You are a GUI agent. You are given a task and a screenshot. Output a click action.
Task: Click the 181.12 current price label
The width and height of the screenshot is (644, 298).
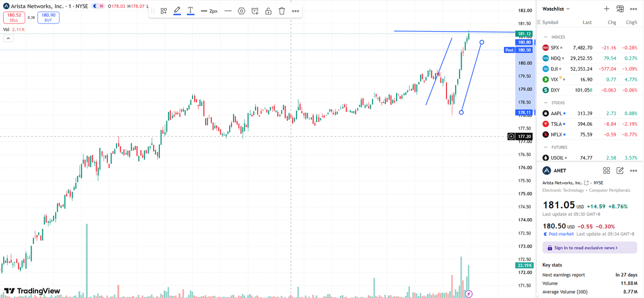524,34
